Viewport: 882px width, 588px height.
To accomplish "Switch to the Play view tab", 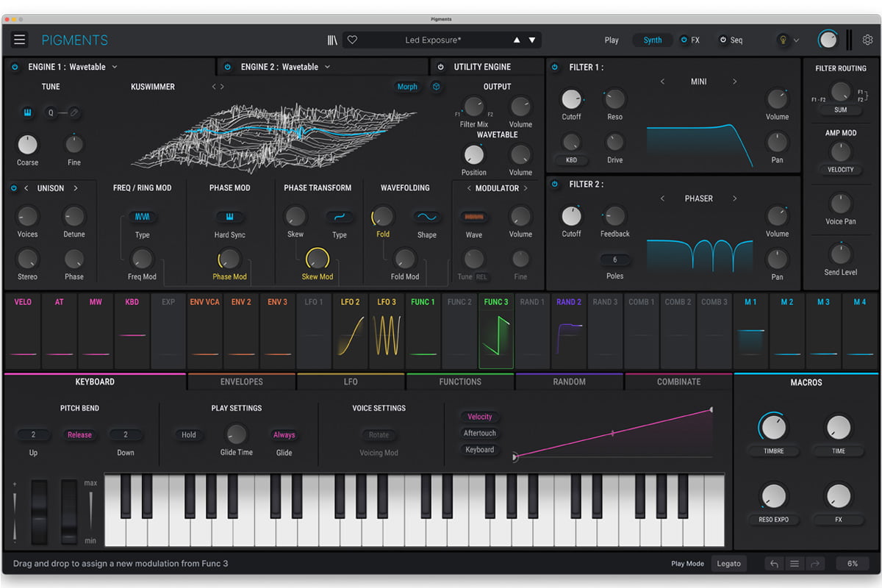I will [612, 40].
